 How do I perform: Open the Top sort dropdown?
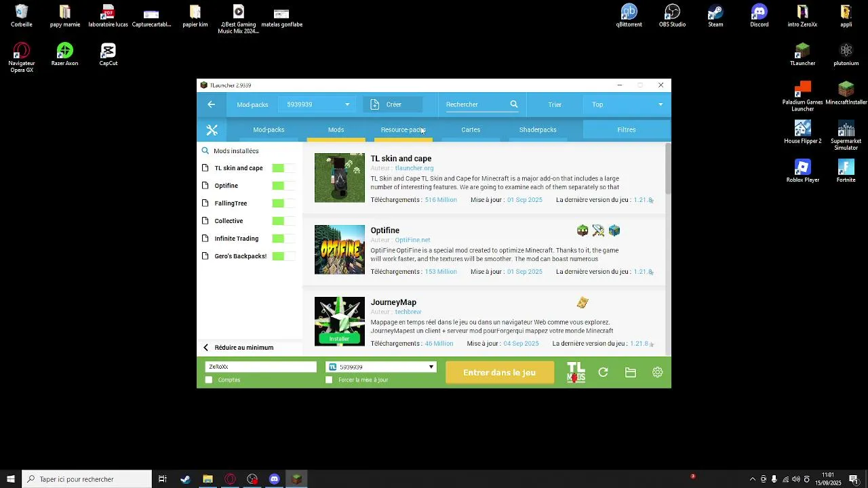(627, 104)
